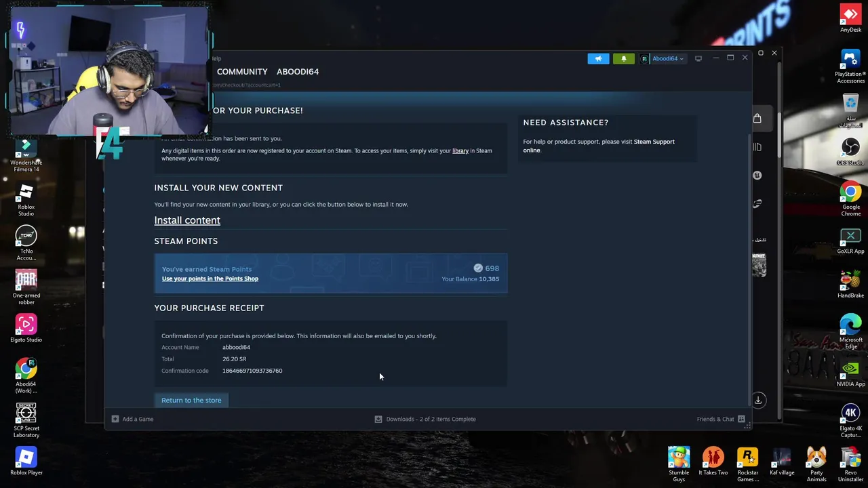Open Google Chrome desktop shortcut

[850, 199]
